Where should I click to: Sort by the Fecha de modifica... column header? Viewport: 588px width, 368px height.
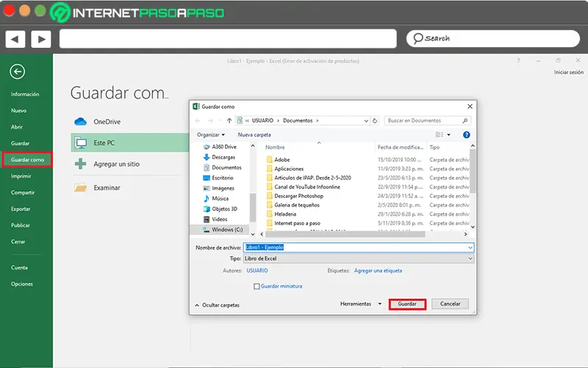tap(401, 147)
